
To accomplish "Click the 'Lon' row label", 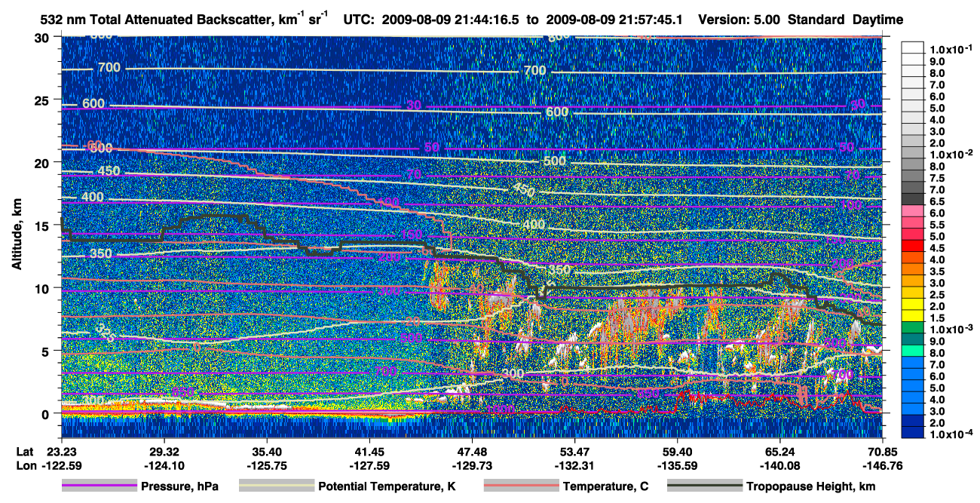I will tap(26, 465).
